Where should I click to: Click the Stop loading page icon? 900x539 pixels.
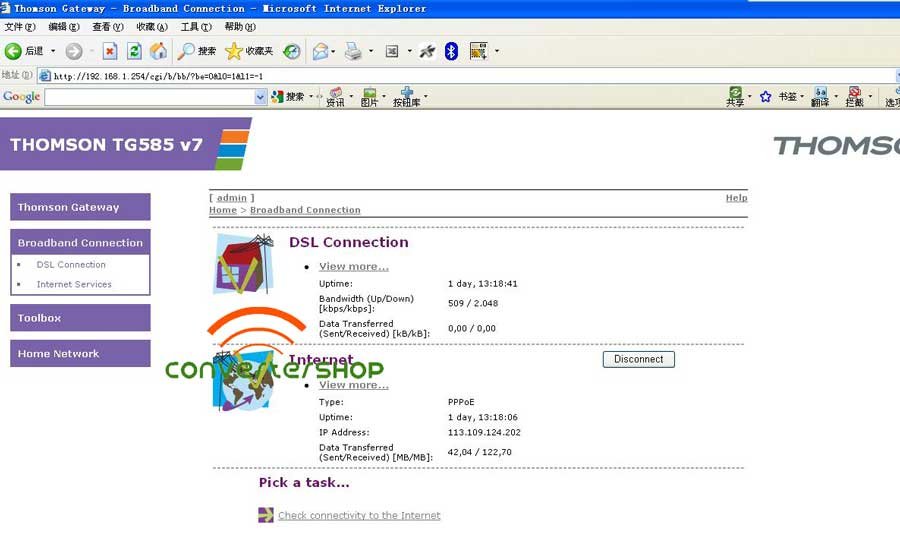110,51
